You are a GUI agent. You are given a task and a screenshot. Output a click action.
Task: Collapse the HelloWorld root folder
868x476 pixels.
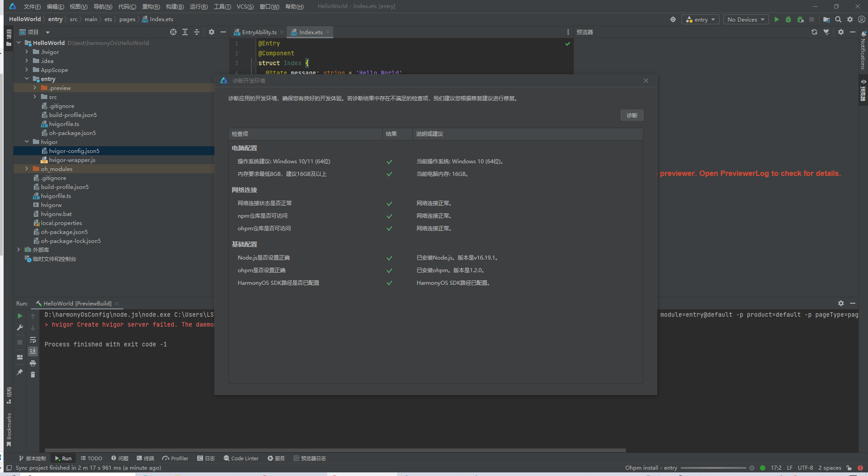[19, 43]
